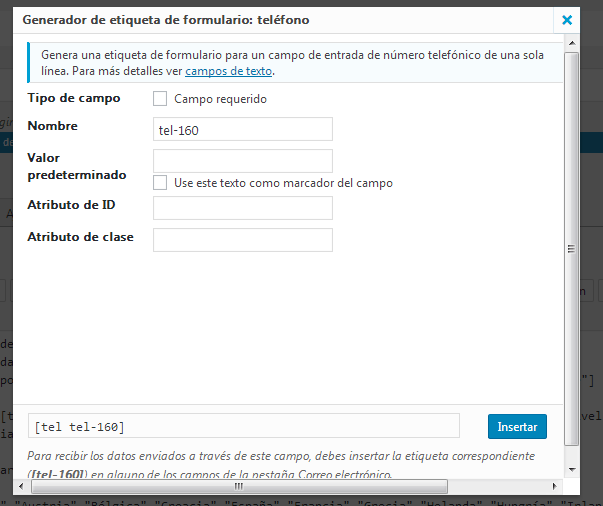Click the horizontal scrollbar left arrow

[x=22, y=486]
